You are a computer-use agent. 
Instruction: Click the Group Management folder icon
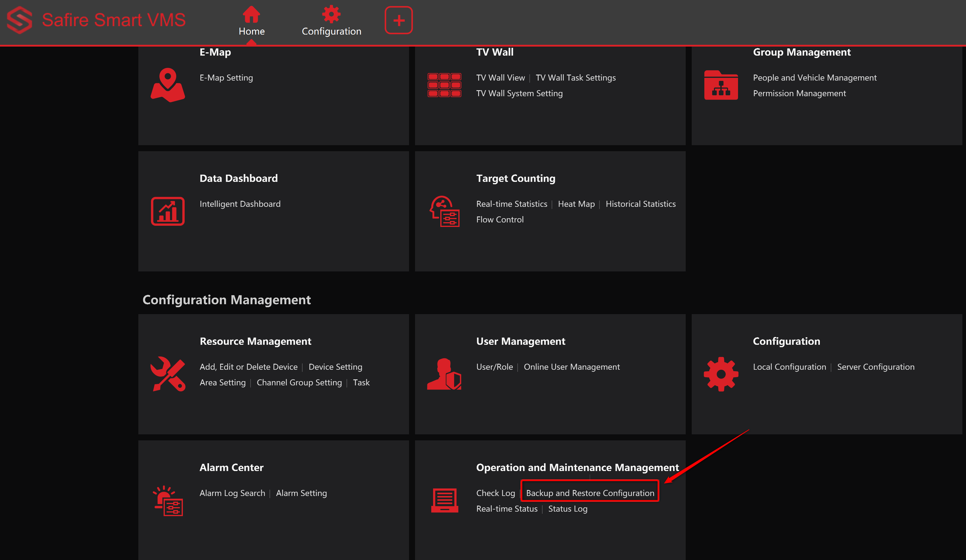pyautogui.click(x=721, y=85)
